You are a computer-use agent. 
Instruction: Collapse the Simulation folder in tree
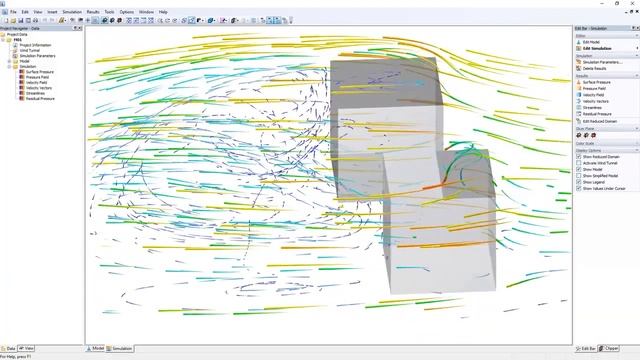pos(9,67)
